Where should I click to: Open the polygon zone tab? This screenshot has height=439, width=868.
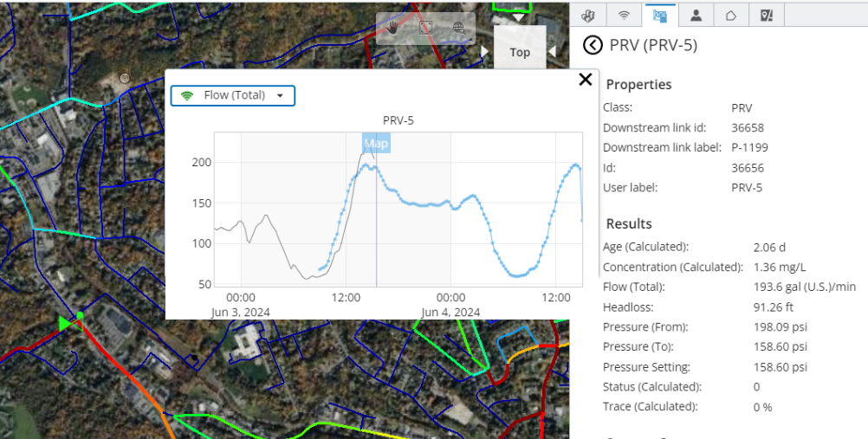click(x=731, y=16)
